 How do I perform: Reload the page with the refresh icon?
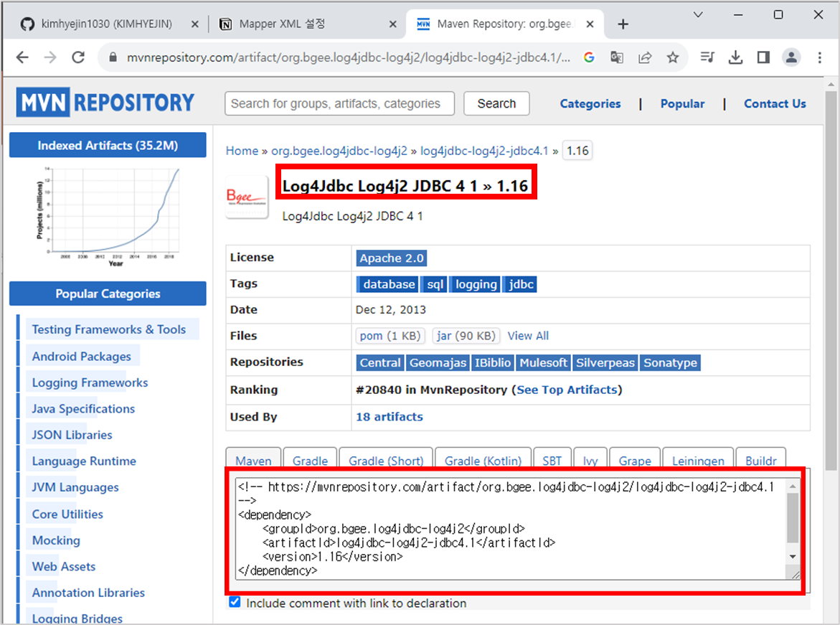(x=78, y=57)
